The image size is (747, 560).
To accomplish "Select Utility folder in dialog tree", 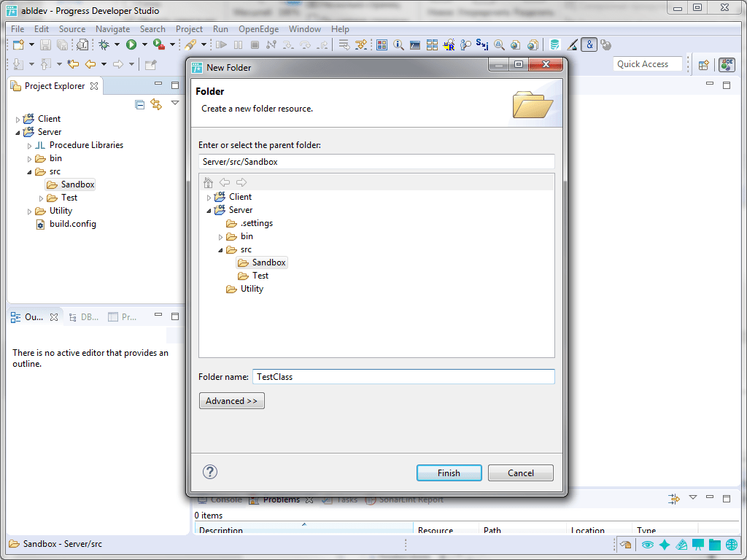I will [x=245, y=289].
